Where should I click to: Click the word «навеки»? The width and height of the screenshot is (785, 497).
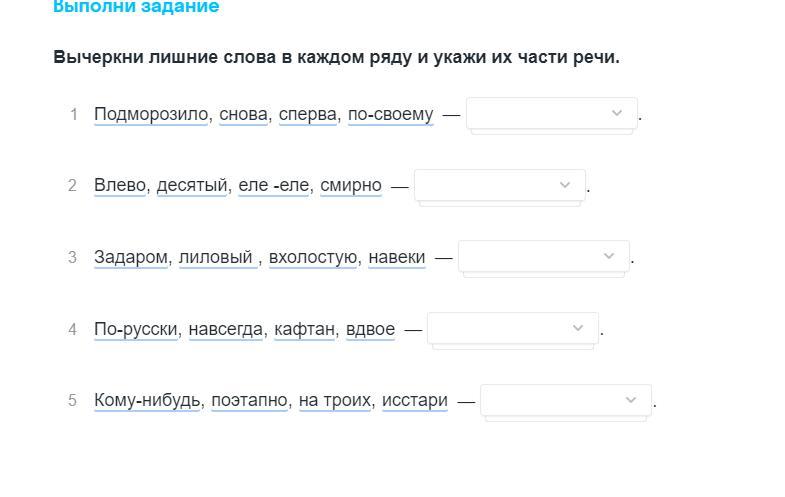pyautogui.click(x=397, y=257)
